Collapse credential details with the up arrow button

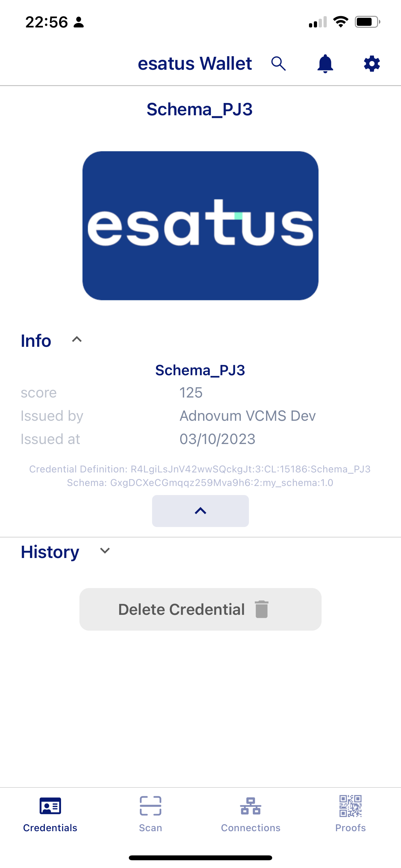pos(200,511)
